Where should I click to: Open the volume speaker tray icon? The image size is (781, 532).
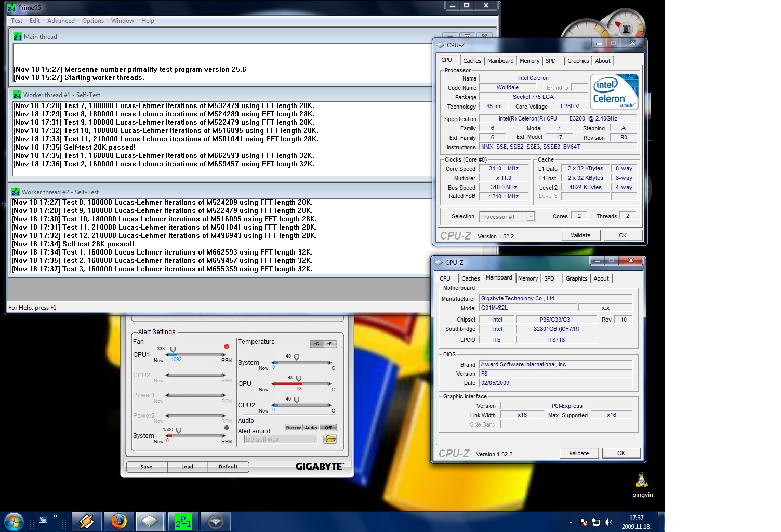coord(608,522)
